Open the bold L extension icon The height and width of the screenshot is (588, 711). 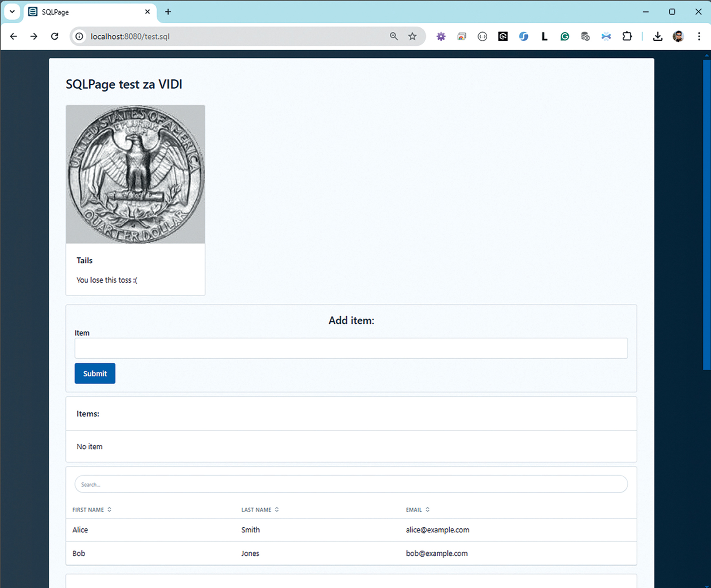point(544,36)
